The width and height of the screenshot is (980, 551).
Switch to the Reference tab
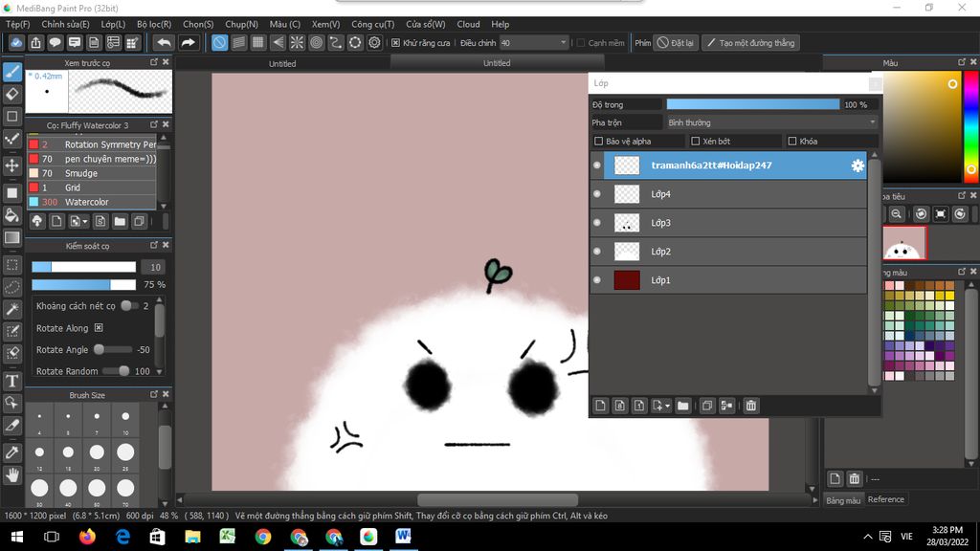pos(885,499)
